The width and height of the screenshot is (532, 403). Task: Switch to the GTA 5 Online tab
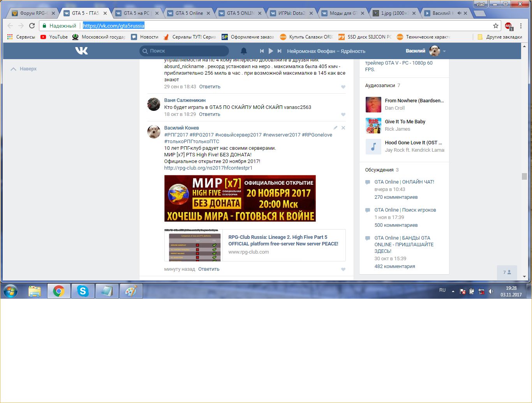tap(189, 13)
